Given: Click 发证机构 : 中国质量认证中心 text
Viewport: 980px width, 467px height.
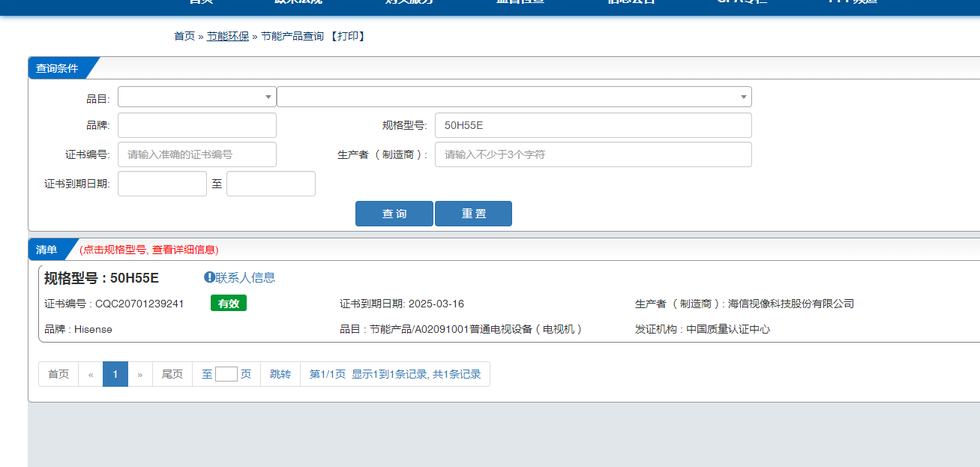Looking at the screenshot, I should [x=703, y=329].
